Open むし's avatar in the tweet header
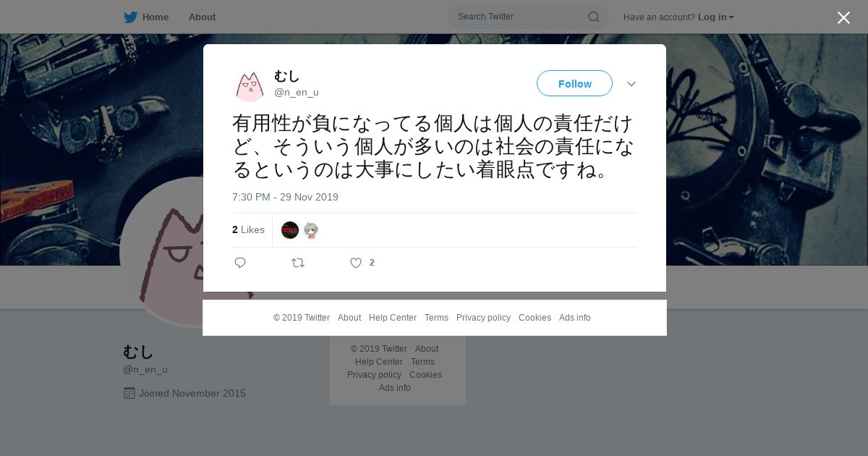 coord(250,85)
